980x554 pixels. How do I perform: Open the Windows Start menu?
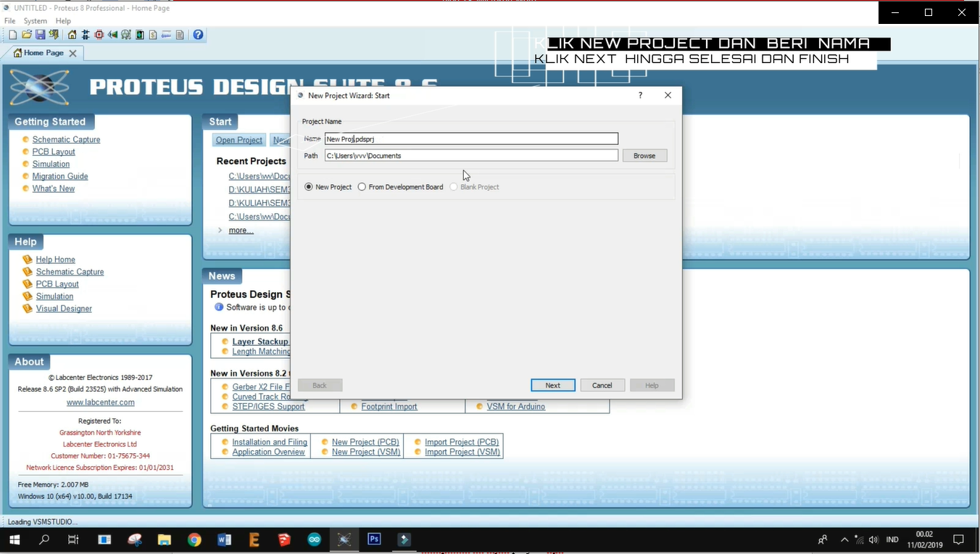(x=14, y=539)
